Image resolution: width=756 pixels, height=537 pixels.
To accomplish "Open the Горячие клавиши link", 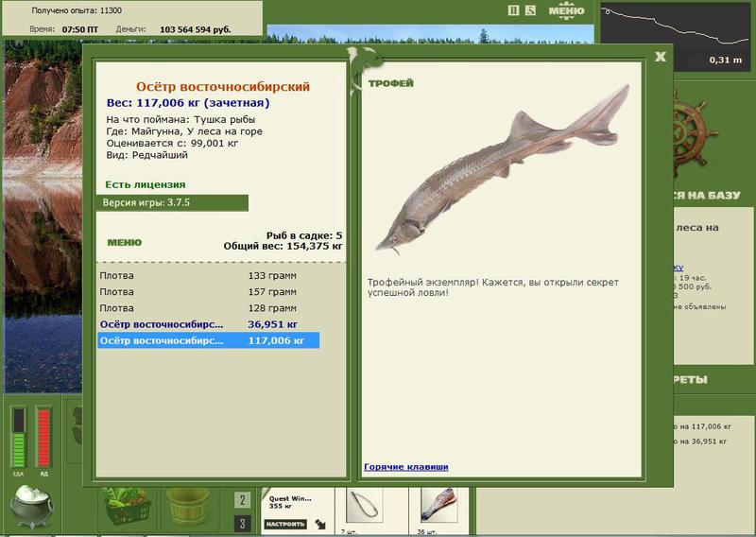I will click(x=406, y=466).
